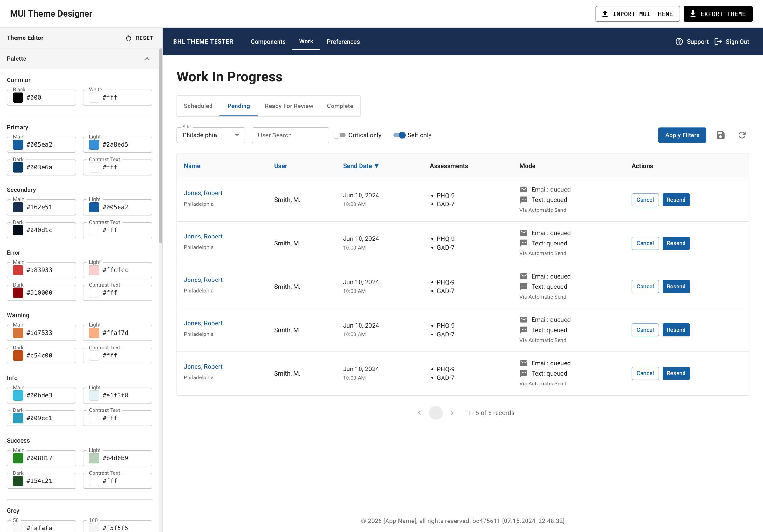The image size is (763, 532).
Task: Click the refresh icon beside Apply Filters
Action: pos(742,135)
